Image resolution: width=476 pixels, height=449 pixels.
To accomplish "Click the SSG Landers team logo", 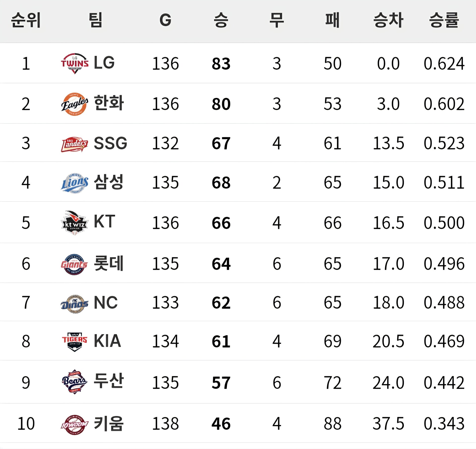I will click(74, 144).
